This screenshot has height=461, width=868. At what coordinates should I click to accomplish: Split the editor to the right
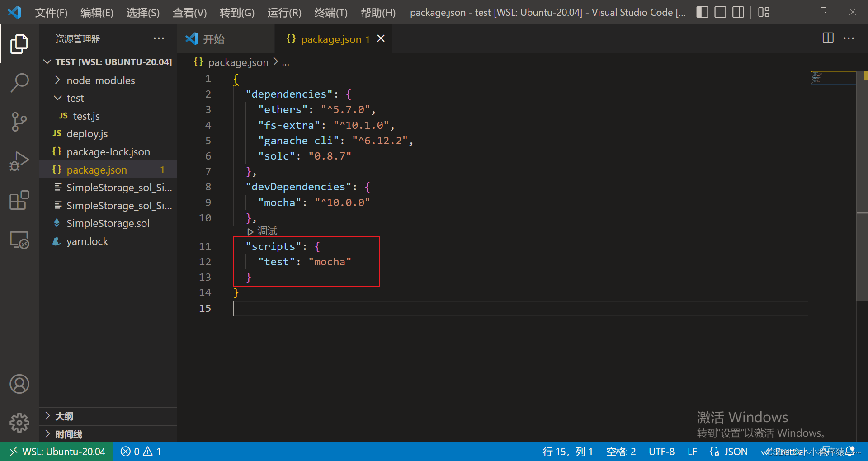pos(828,38)
